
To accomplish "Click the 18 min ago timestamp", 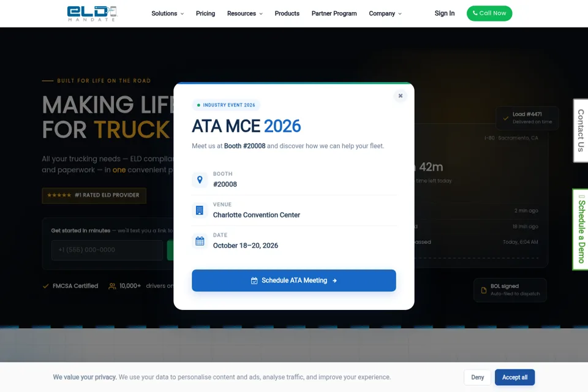I will click(x=525, y=226).
